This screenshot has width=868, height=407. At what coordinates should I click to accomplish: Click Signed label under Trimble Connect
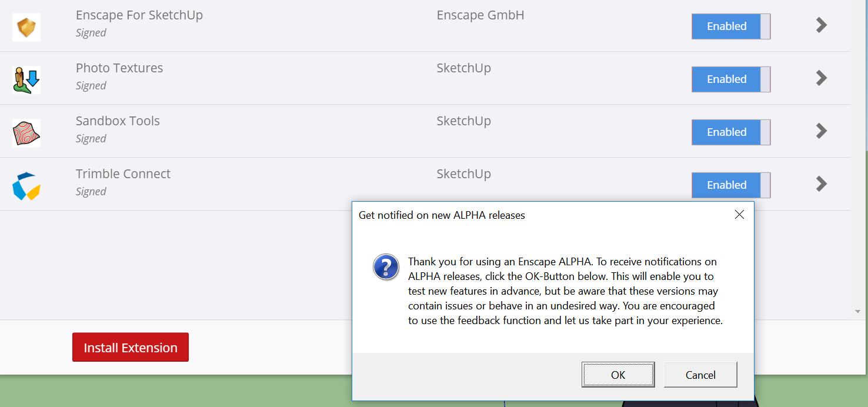pos(91,192)
